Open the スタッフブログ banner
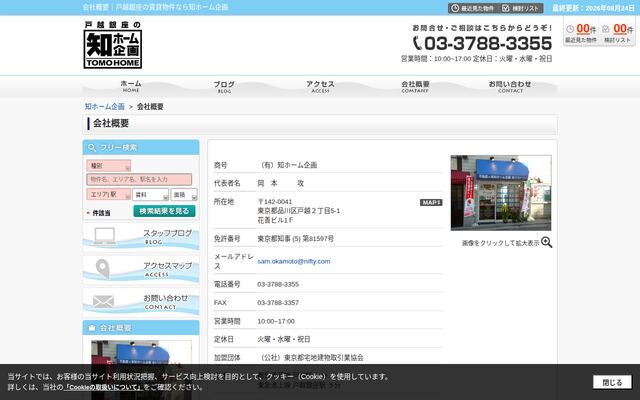Screen dimensions: 640x400 coord(141,237)
